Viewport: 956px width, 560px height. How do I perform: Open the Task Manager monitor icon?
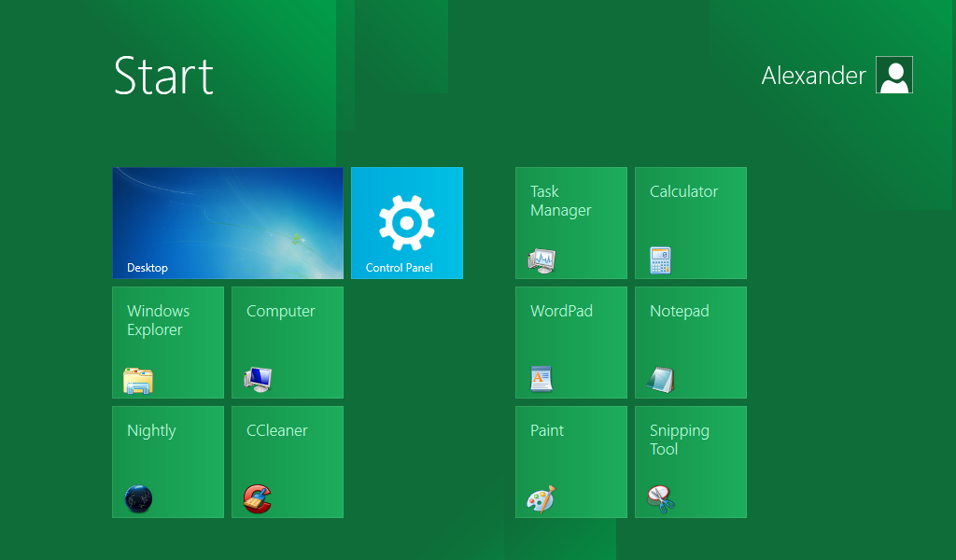pos(541,260)
